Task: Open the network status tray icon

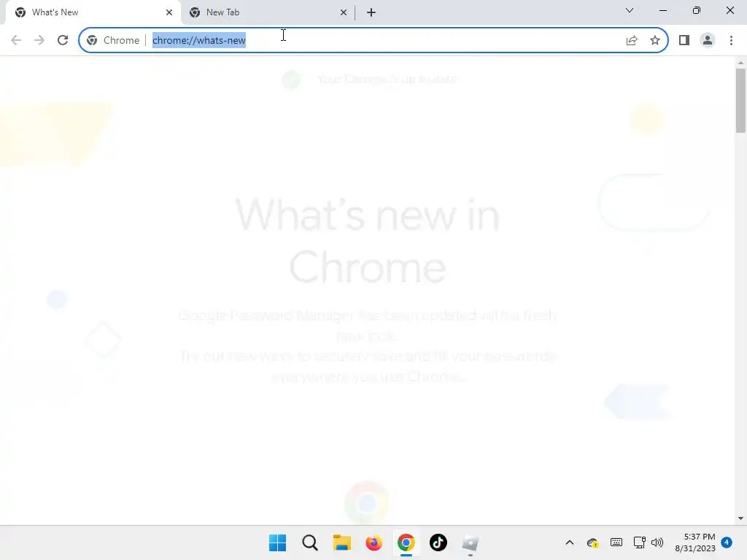Action: [639, 542]
